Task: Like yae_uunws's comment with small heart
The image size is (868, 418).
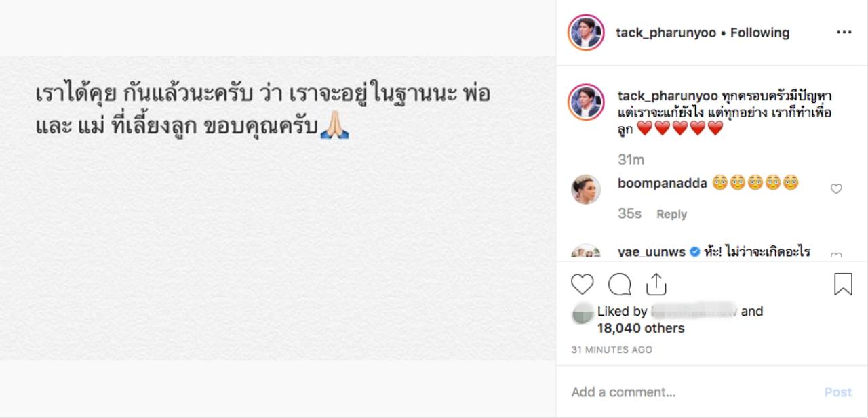Action: [x=836, y=255]
